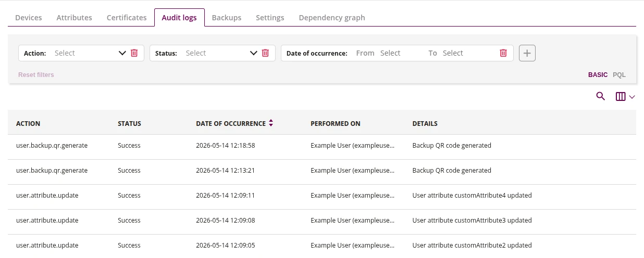Click date 2026-05-14 12:09:11

coord(225,196)
